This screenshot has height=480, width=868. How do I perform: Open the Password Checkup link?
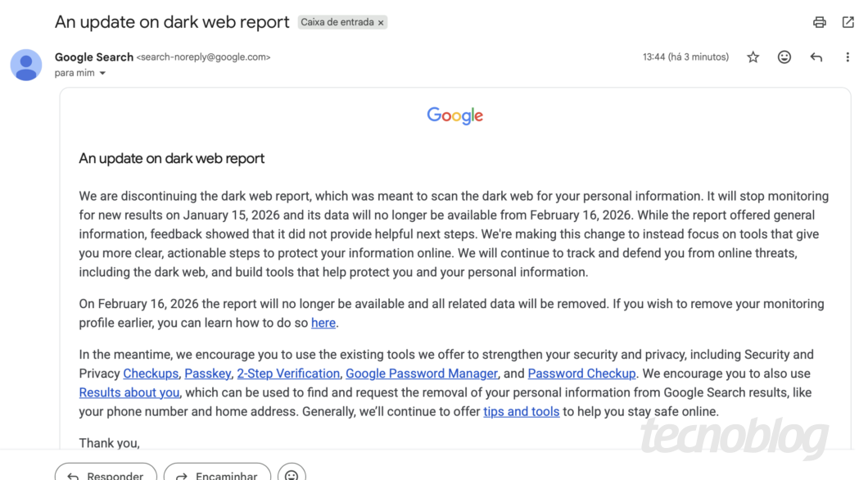tap(581, 373)
